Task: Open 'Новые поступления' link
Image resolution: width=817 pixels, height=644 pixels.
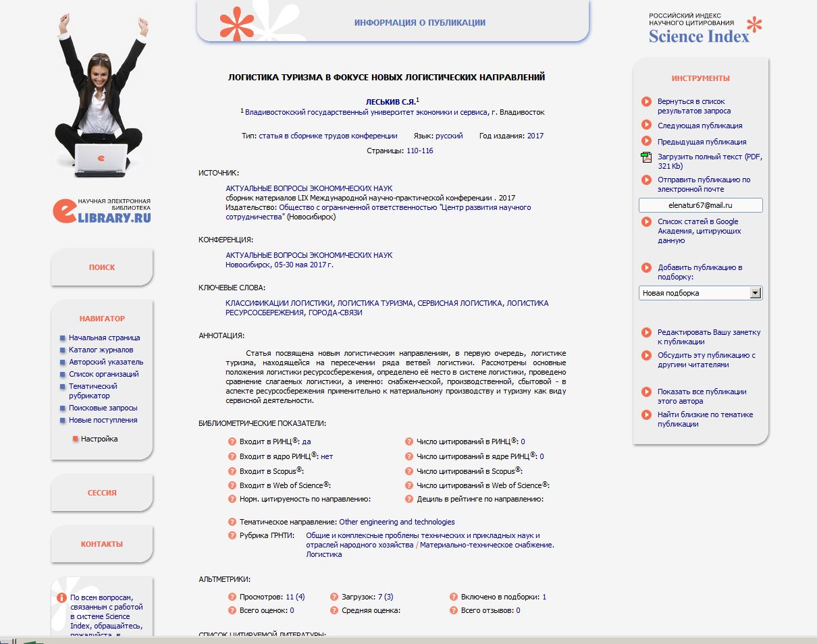Action: (x=103, y=420)
